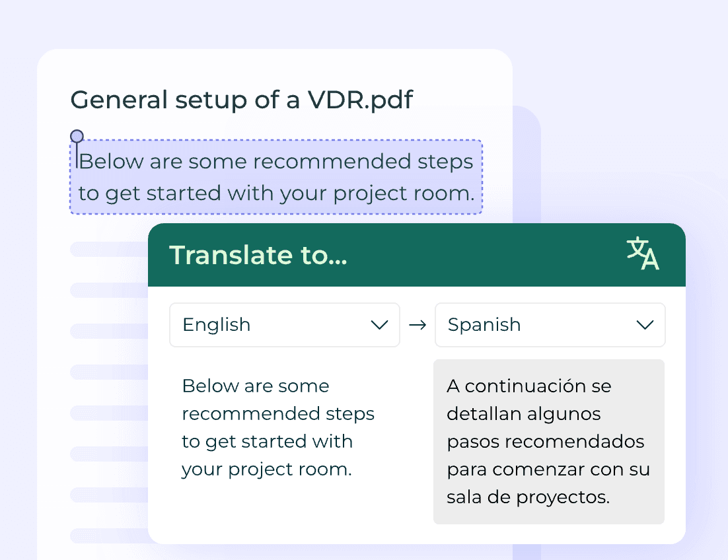
Task: Click "A continuación se" in the Spanish output
Action: pos(528,386)
